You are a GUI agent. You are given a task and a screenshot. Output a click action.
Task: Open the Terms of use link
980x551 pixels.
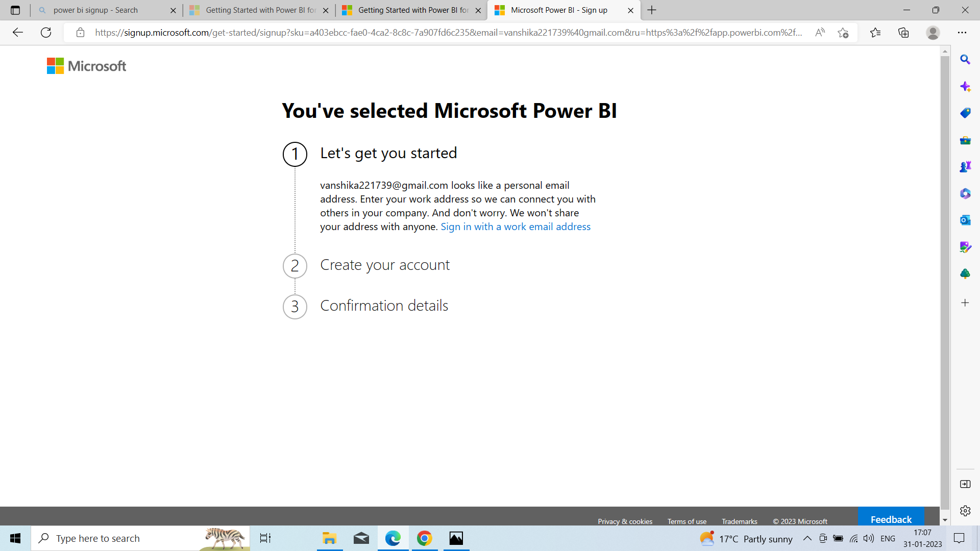687,521
